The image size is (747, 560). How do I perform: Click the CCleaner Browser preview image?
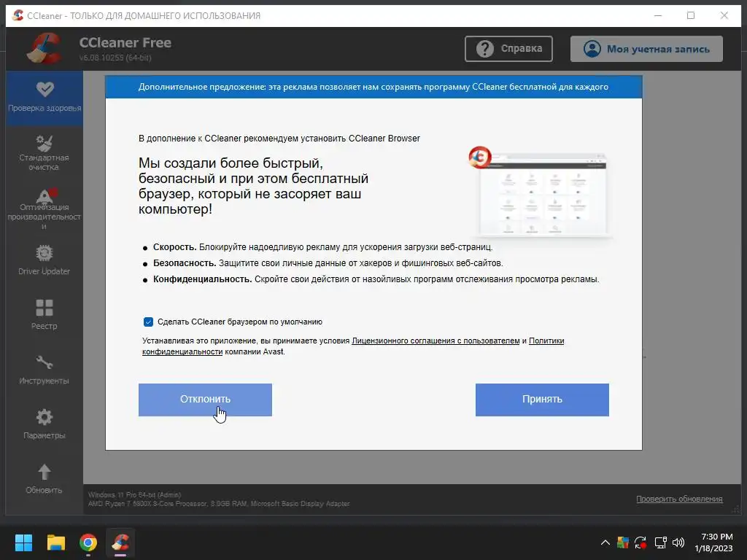pos(541,192)
